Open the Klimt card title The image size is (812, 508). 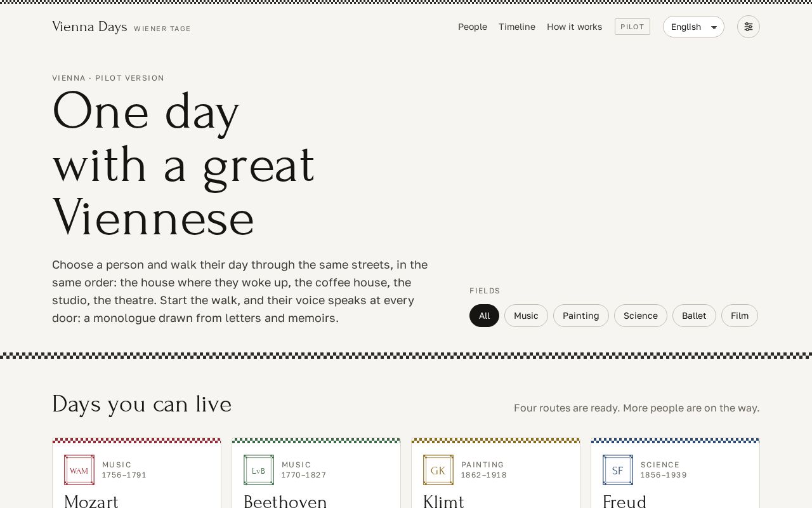(x=443, y=501)
